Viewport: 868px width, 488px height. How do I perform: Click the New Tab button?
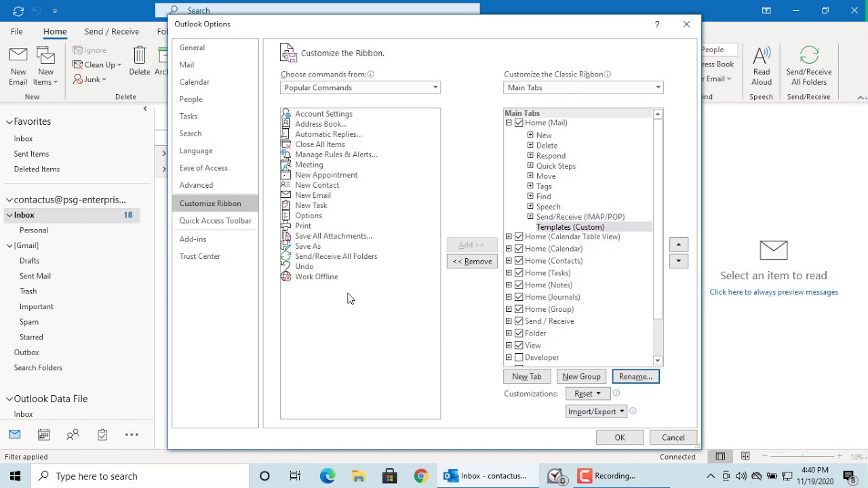click(527, 377)
